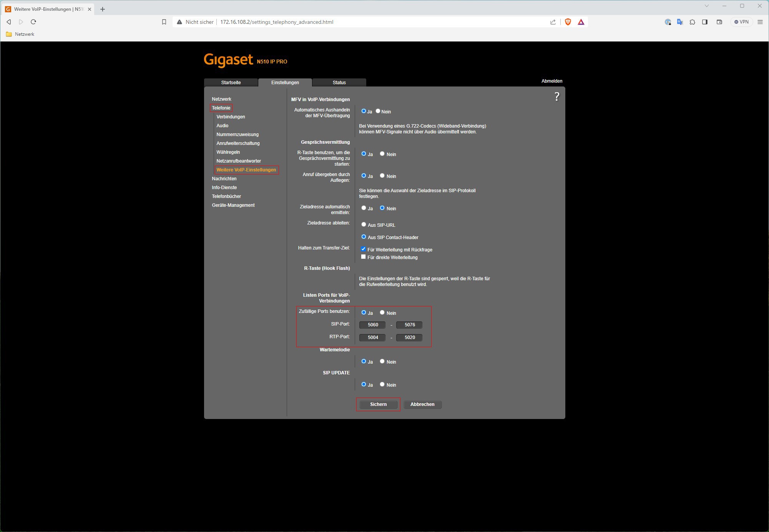Click the SIP-Port end field 5076
This screenshot has width=769, height=532.
pyautogui.click(x=409, y=325)
